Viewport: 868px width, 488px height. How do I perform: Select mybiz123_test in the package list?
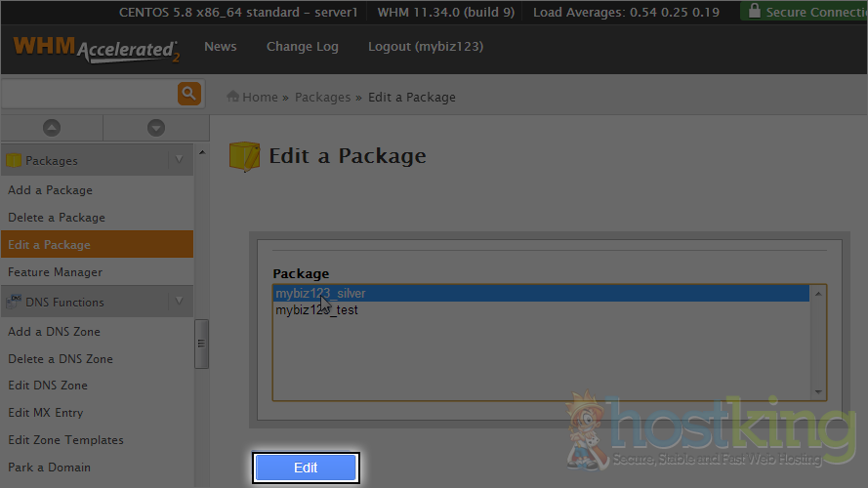click(x=316, y=310)
